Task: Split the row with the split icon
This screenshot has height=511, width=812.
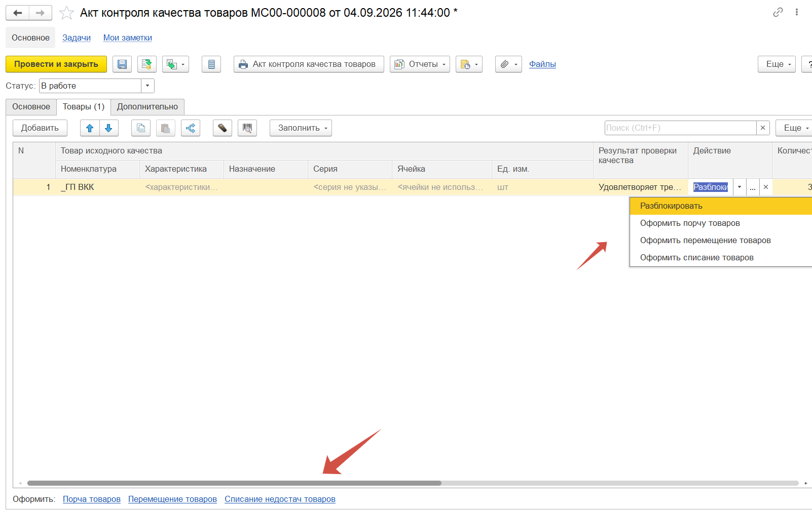Action: click(191, 128)
